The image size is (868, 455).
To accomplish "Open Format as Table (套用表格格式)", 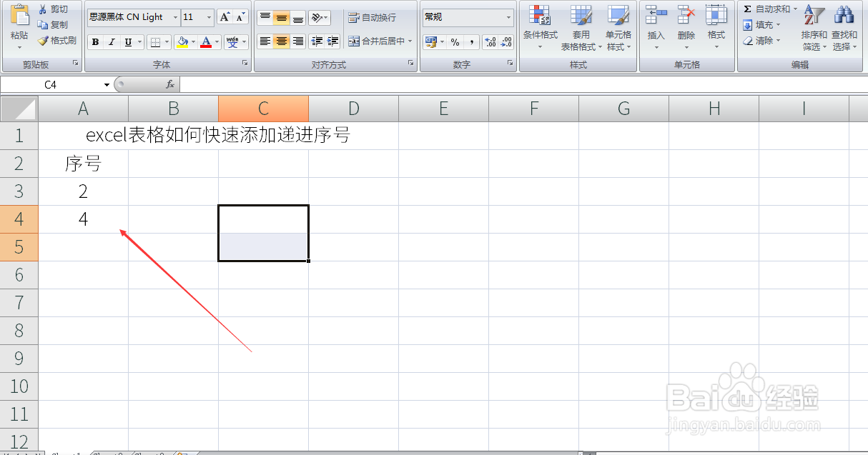I will [581, 29].
